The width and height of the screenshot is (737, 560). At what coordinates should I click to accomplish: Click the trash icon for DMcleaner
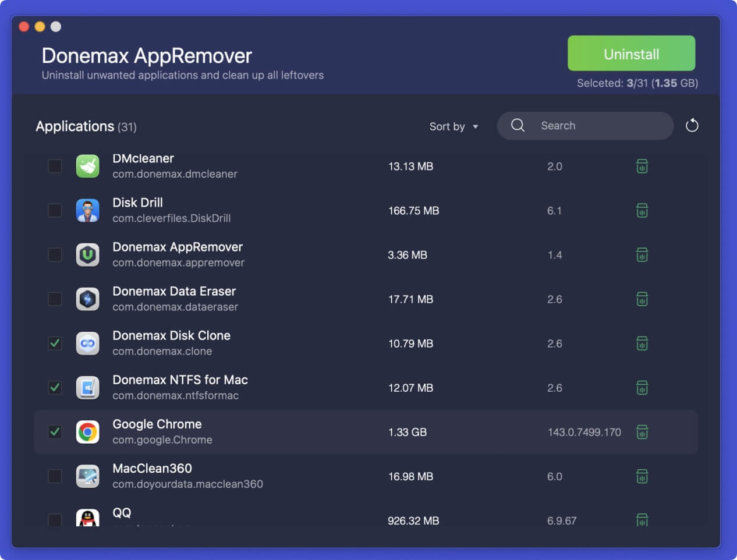pos(642,166)
